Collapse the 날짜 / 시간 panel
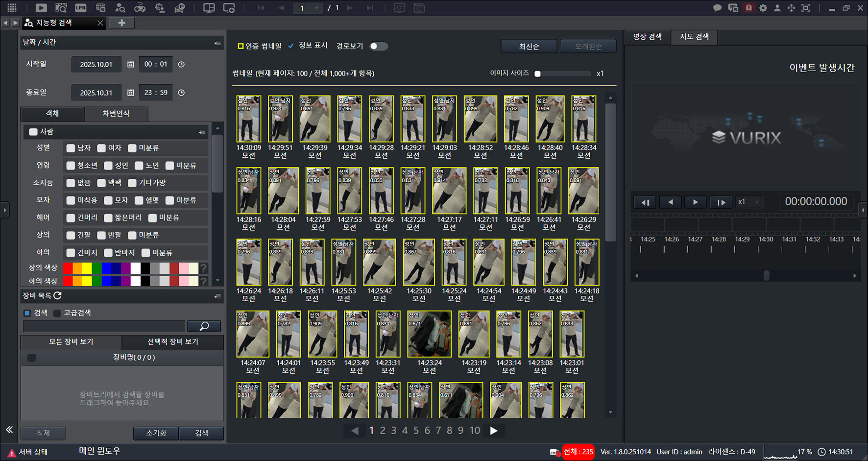The height and width of the screenshot is (461, 868). coord(217,43)
